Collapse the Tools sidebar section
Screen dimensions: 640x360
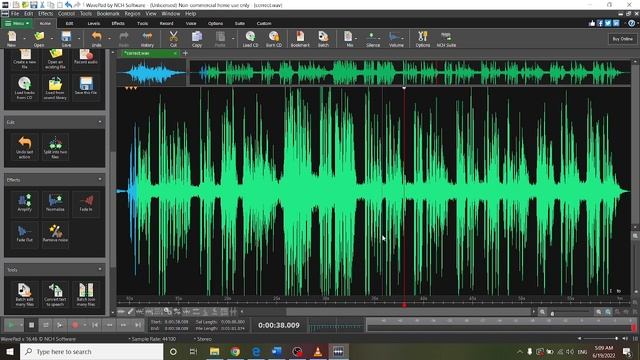click(100, 269)
